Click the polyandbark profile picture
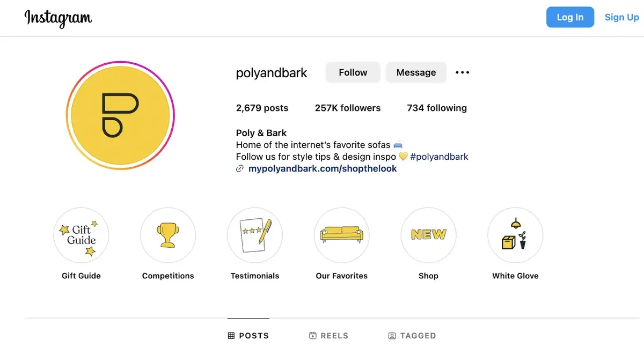644x348 pixels. tap(120, 116)
